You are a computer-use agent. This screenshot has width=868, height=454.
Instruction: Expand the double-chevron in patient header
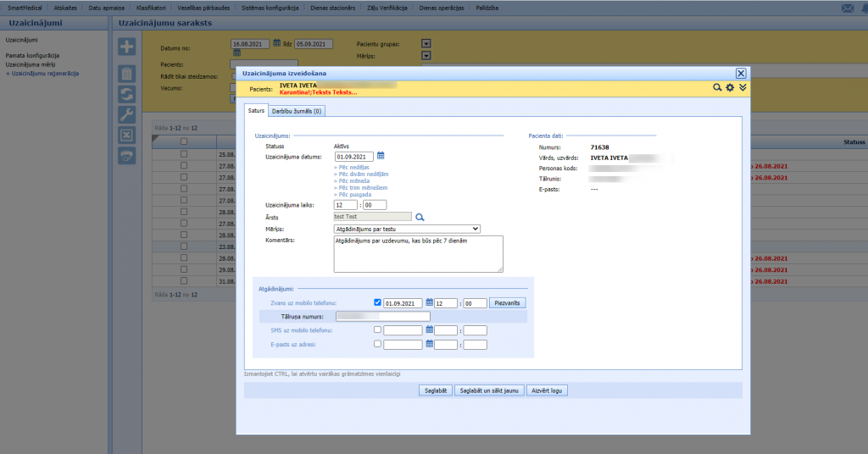click(743, 87)
